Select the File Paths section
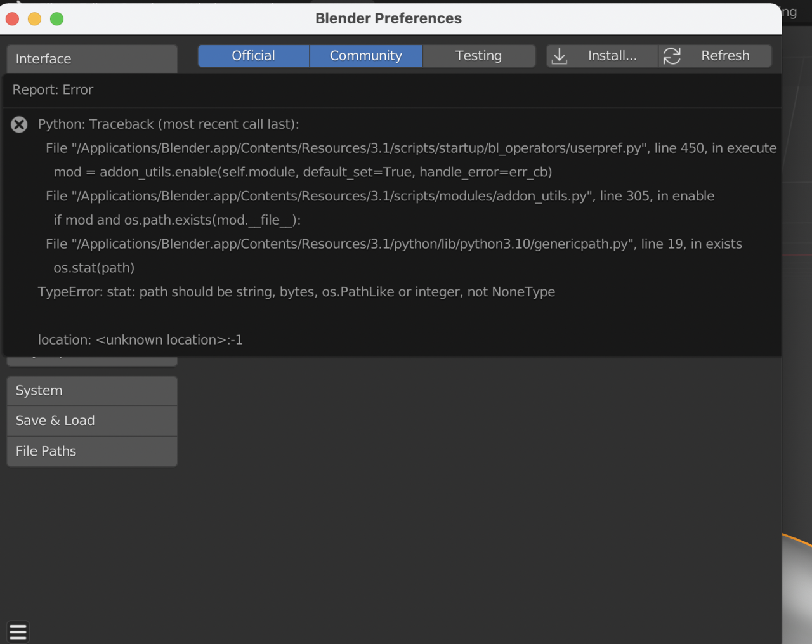The width and height of the screenshot is (812, 644). 91,451
